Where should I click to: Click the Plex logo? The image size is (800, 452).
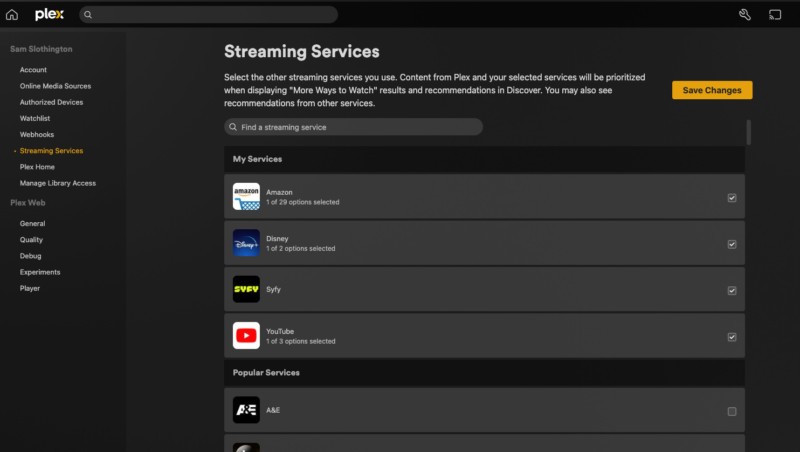click(x=49, y=15)
